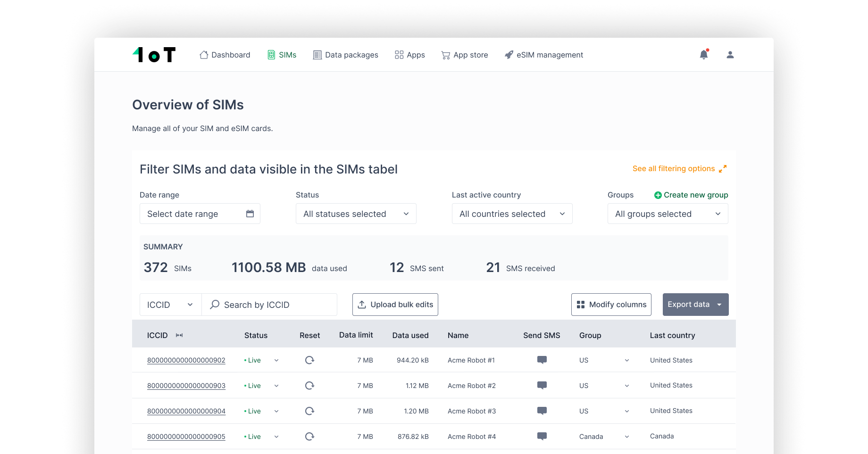The width and height of the screenshot is (868, 454).
Task: Open the All statuses selected dropdown
Action: (356, 214)
